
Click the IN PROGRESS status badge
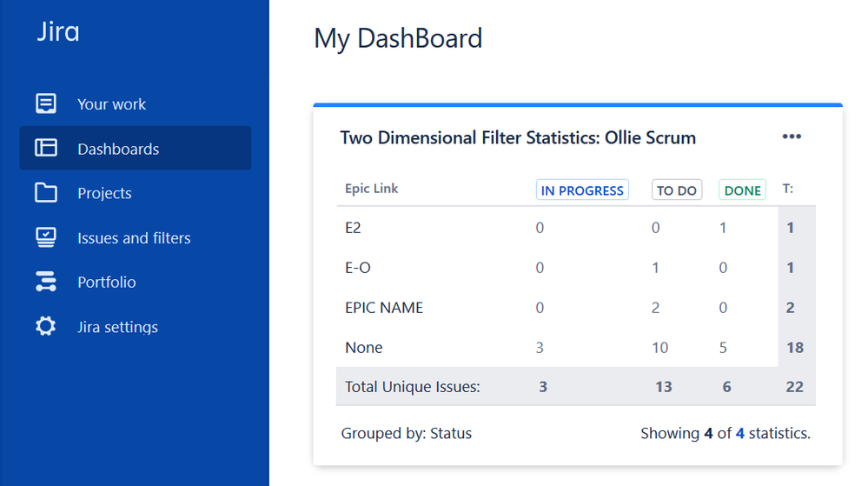[x=582, y=190]
